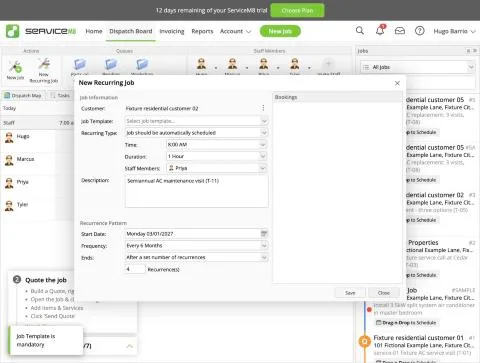Expand the Recurring Type dropdown
This screenshot has height=363, width=480.
pyautogui.click(x=264, y=133)
